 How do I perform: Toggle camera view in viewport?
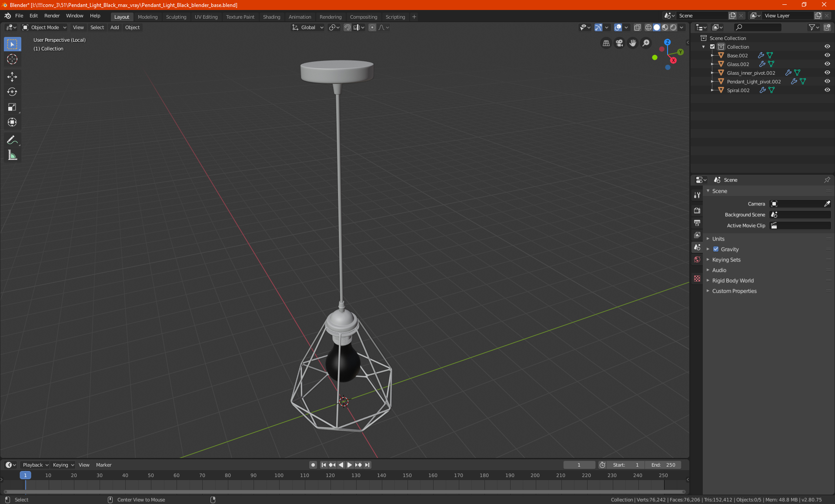click(619, 43)
